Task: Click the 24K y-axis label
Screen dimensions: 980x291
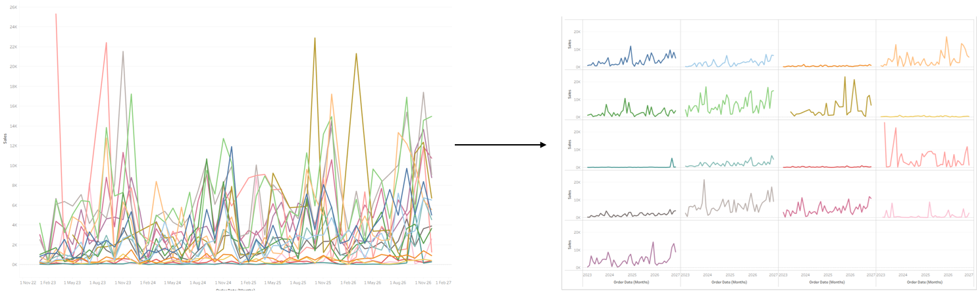Action: tap(14, 27)
